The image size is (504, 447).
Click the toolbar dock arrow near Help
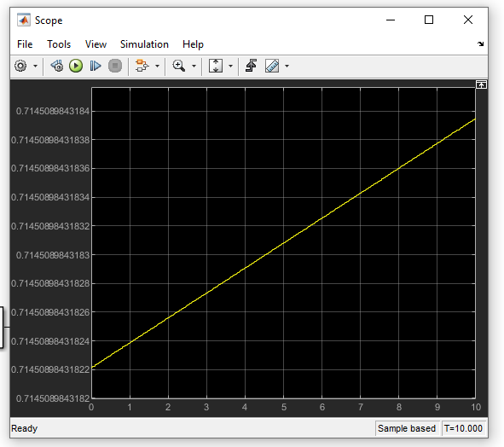(x=480, y=44)
